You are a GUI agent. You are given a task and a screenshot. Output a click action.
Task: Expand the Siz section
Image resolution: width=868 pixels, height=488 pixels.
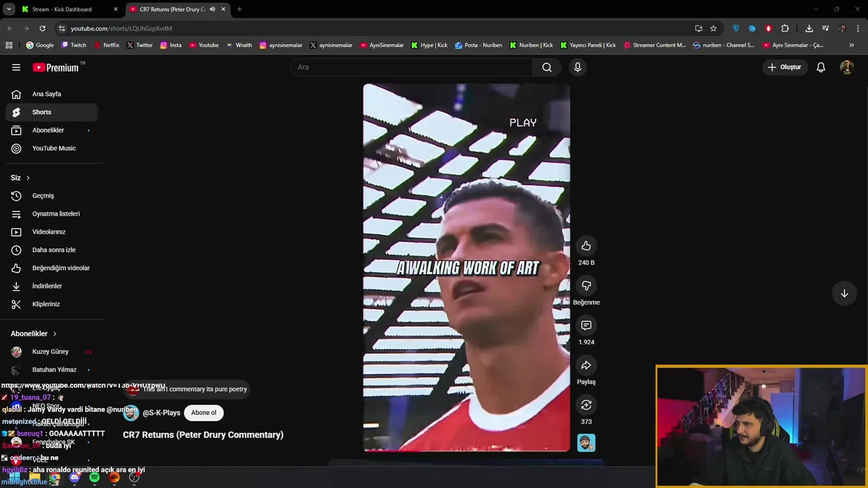click(x=20, y=178)
